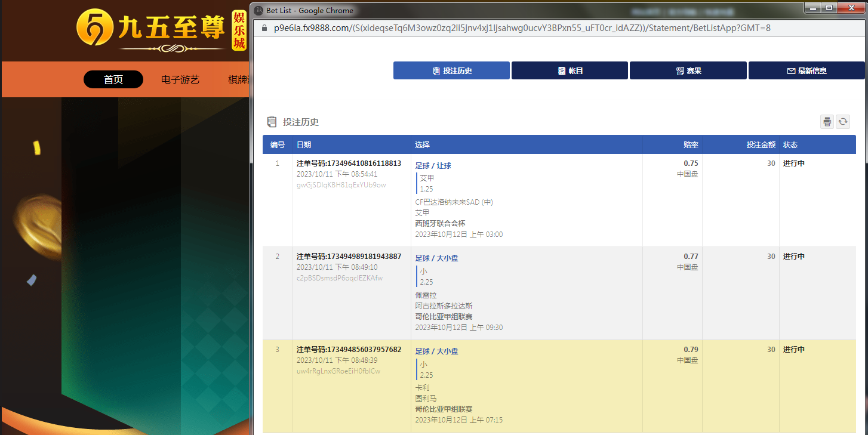The width and height of the screenshot is (868, 435).
Task: Select 首页 in the site navigation
Action: [113, 79]
